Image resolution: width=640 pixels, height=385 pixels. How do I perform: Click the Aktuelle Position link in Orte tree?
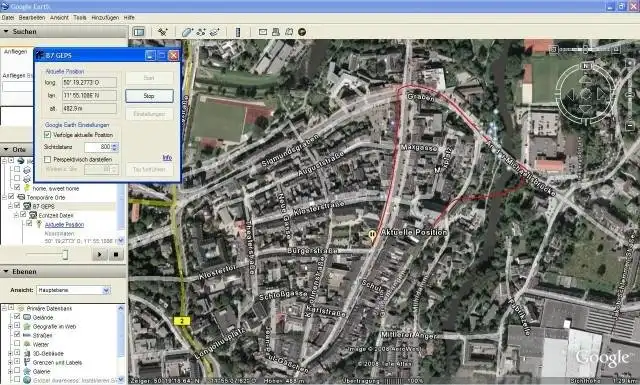click(64, 225)
